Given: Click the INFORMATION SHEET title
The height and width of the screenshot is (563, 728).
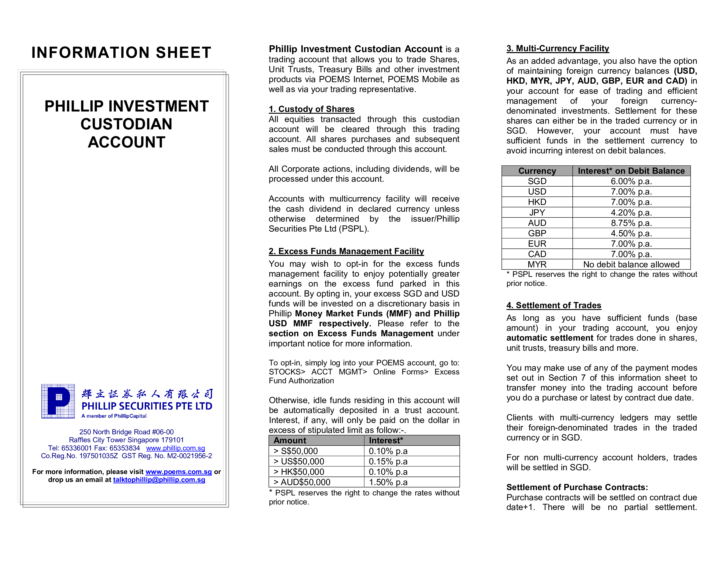Looking at the screenshot, I should tap(122, 52).
